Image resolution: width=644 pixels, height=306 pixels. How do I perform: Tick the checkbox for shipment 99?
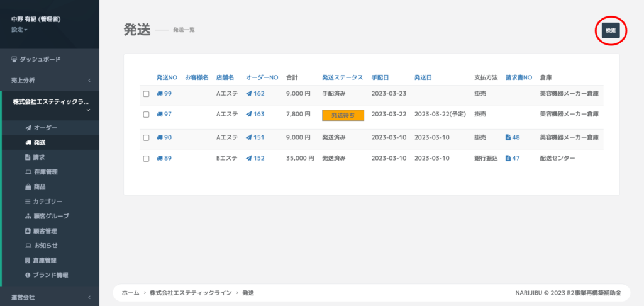(146, 94)
